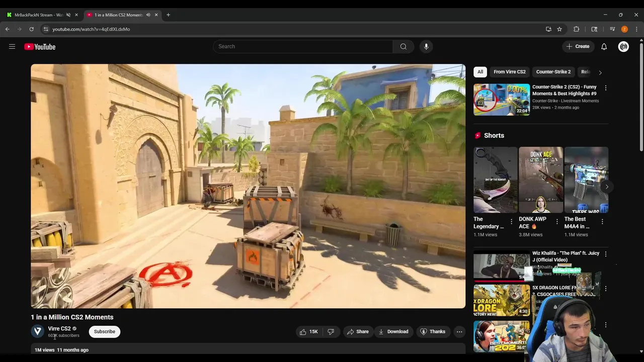Click the search magnifier button
This screenshot has height=362, width=644.
coord(404,47)
